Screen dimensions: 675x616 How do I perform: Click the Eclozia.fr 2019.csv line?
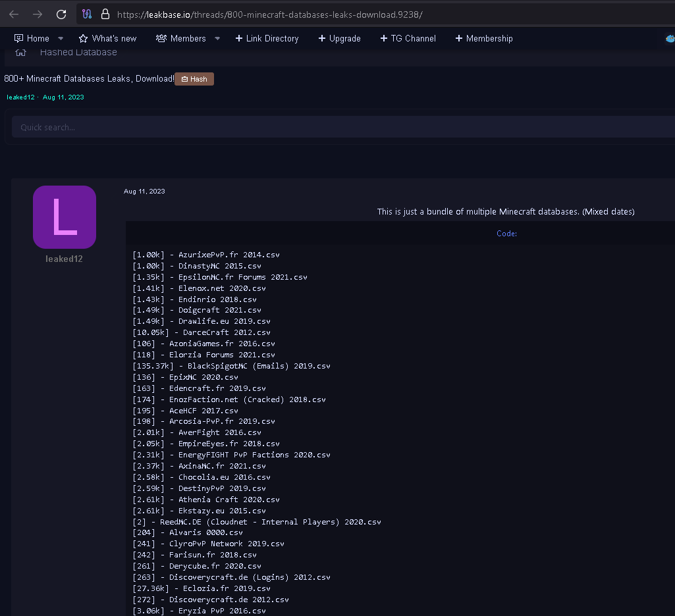(202, 588)
